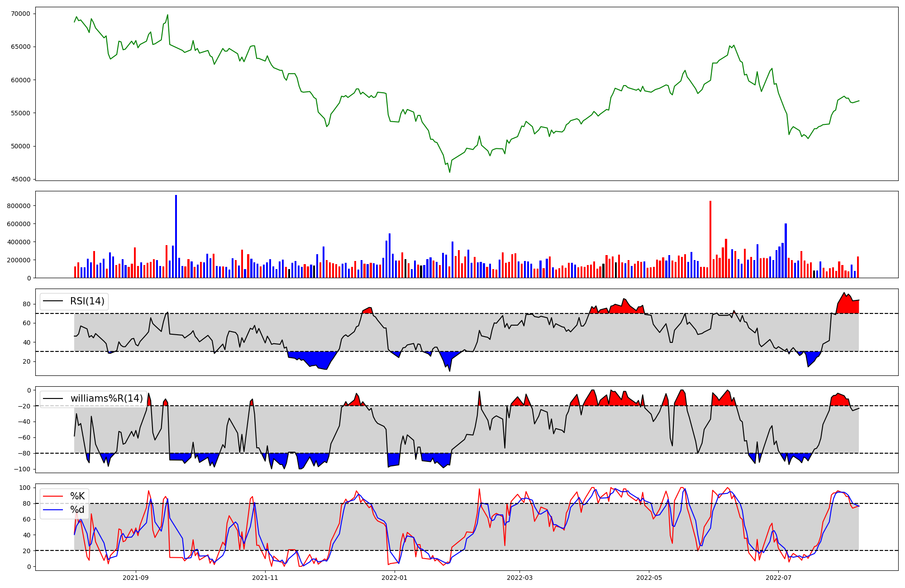Click the williams%R(14) legend label
This screenshot has height=588, width=905.
coord(106,398)
